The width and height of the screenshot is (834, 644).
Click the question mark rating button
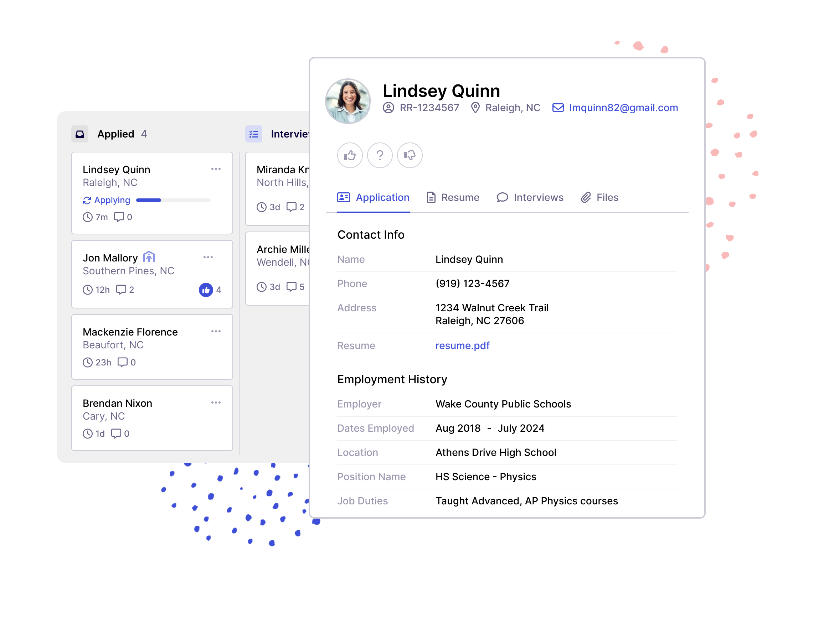[380, 155]
